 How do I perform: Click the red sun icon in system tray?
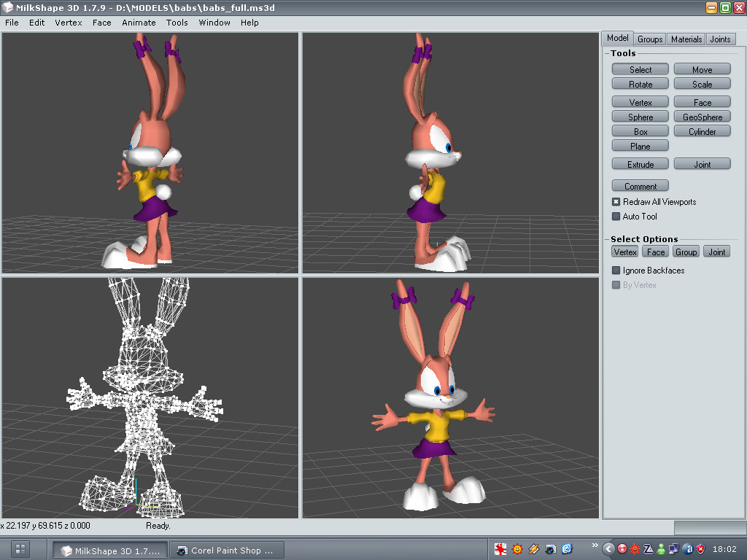(635, 549)
